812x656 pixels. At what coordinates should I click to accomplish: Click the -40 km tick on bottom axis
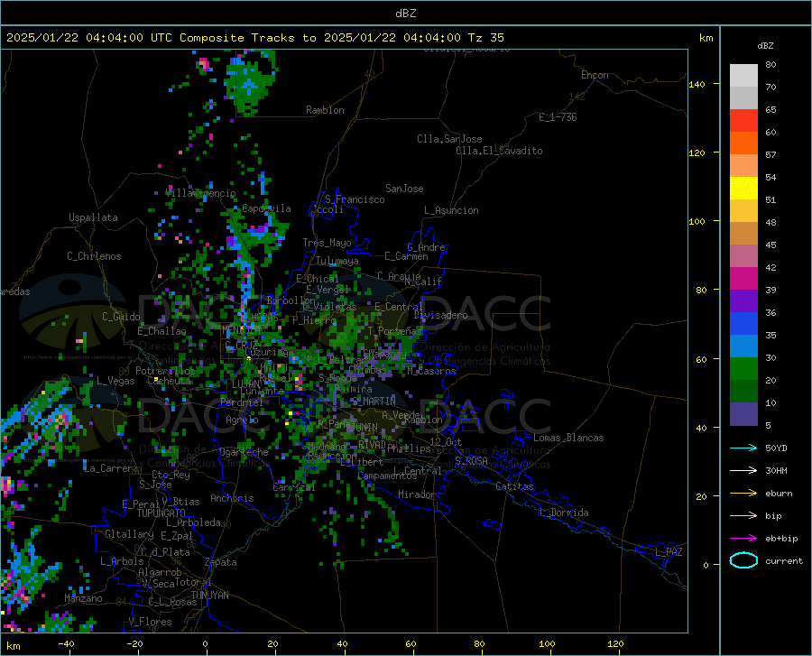66,644
